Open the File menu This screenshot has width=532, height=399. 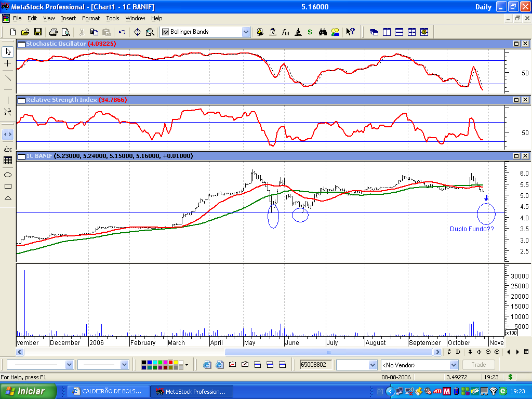[x=17, y=18]
